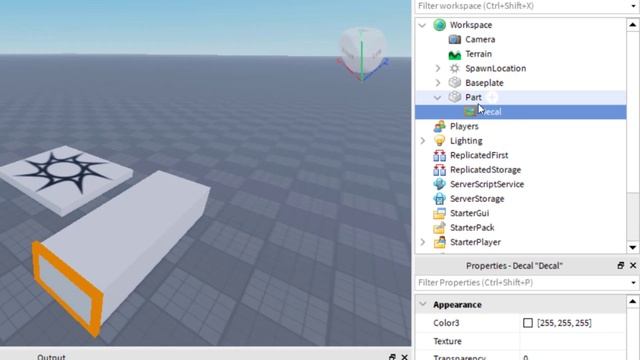The height and width of the screenshot is (360, 640).
Task: Click the Players service icon
Action: click(x=440, y=127)
